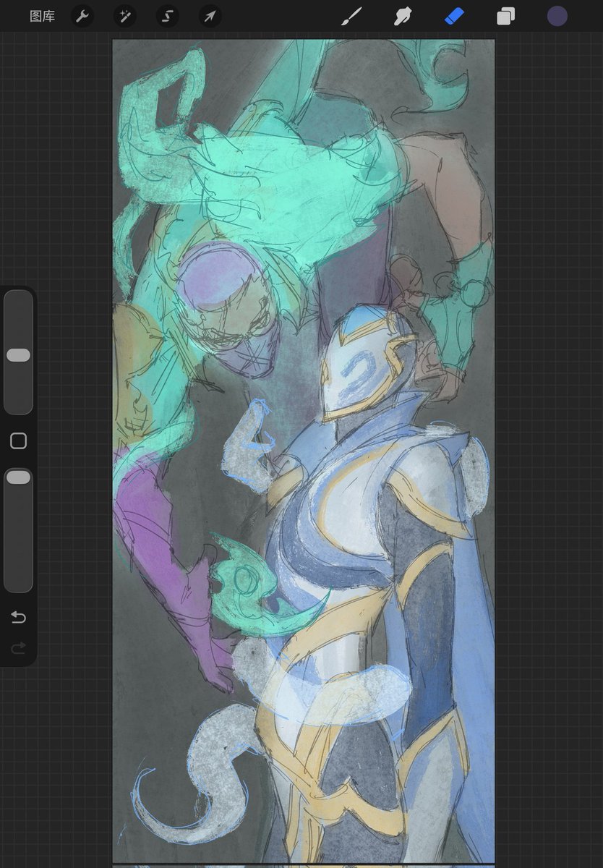Tap Undo to revert last stroke
The height and width of the screenshot is (868, 603).
pyautogui.click(x=18, y=617)
